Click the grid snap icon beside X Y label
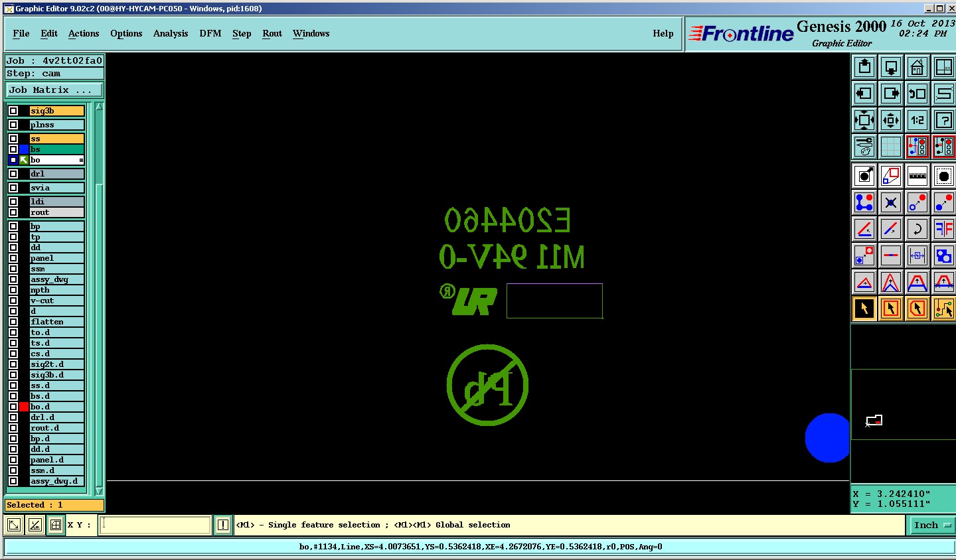This screenshot has height=560, width=956. point(56,525)
